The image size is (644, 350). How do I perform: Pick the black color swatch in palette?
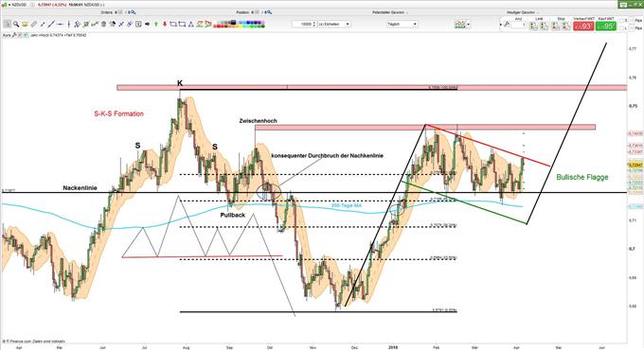pos(233,22)
